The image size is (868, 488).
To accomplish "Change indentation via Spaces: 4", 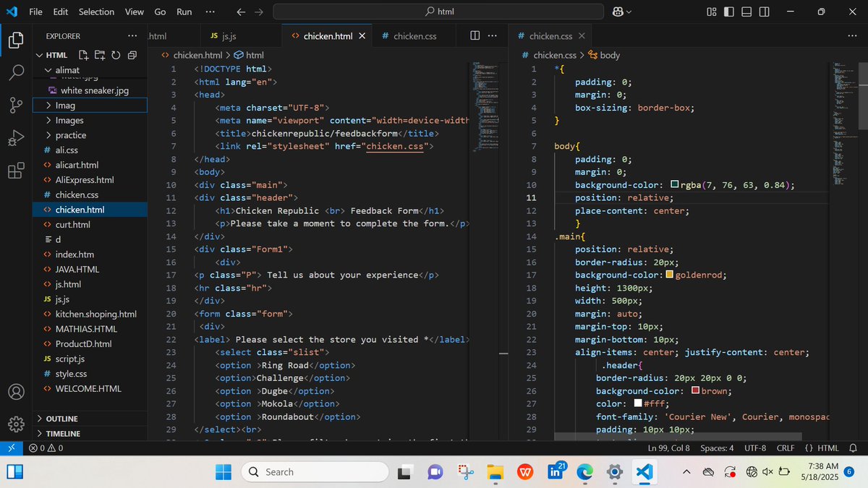I will coord(717,448).
